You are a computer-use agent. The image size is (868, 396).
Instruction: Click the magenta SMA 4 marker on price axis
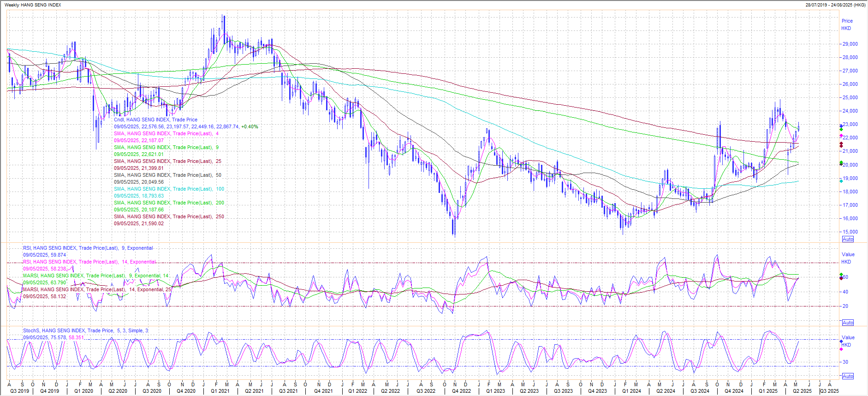(841, 135)
